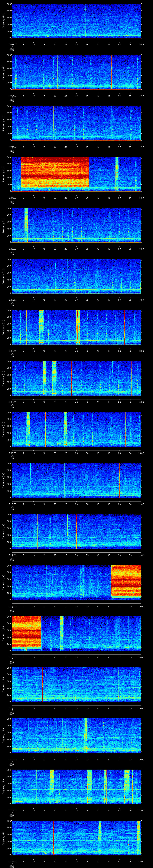Click the band near minute 30 in the 0:07:00 spectrogram

point(78,327)
